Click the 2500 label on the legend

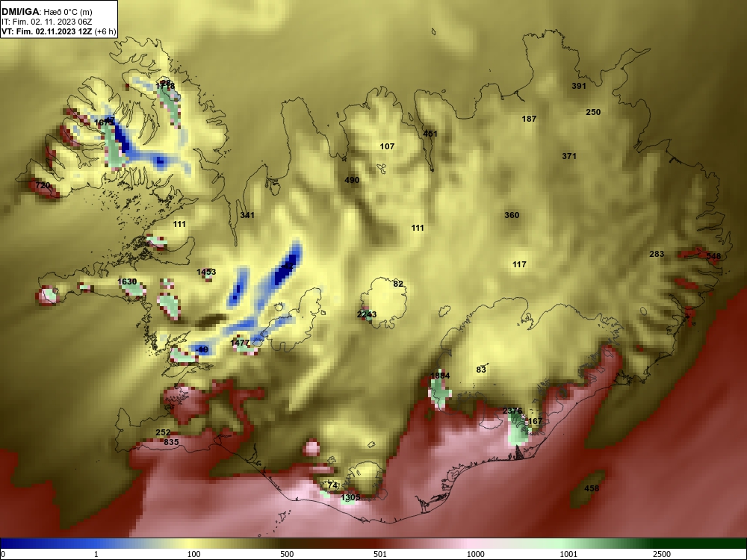point(662,554)
